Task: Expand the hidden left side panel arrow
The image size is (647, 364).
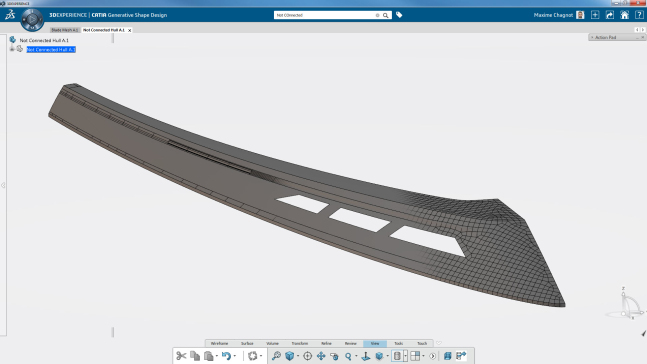Action: 3,185
